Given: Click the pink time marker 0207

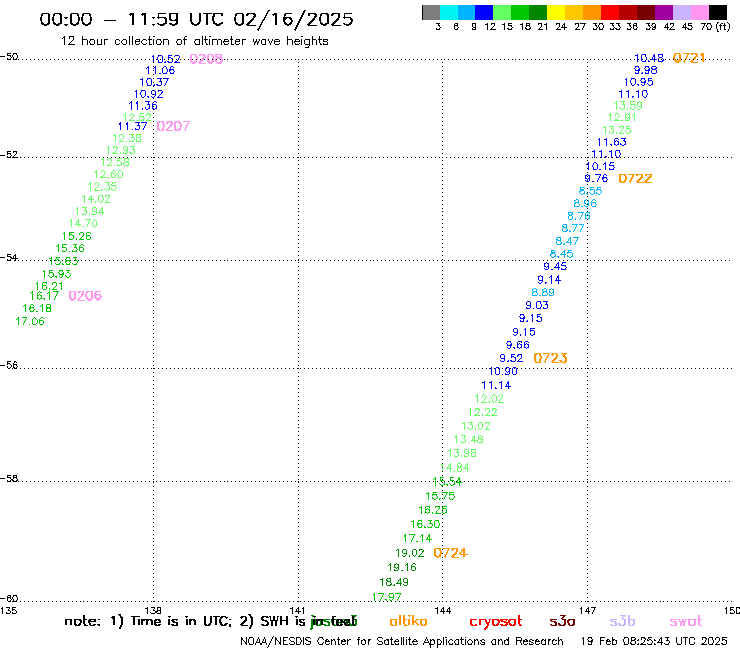Looking at the screenshot, I should [x=173, y=126].
